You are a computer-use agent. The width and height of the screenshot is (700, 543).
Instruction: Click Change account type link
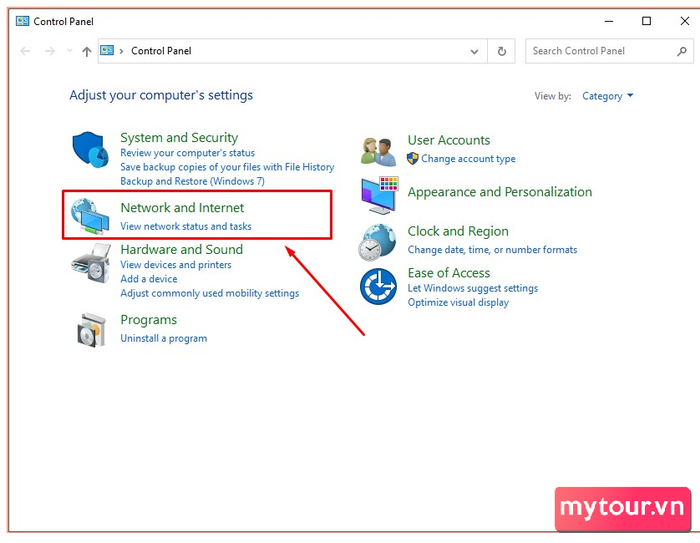pos(468,159)
